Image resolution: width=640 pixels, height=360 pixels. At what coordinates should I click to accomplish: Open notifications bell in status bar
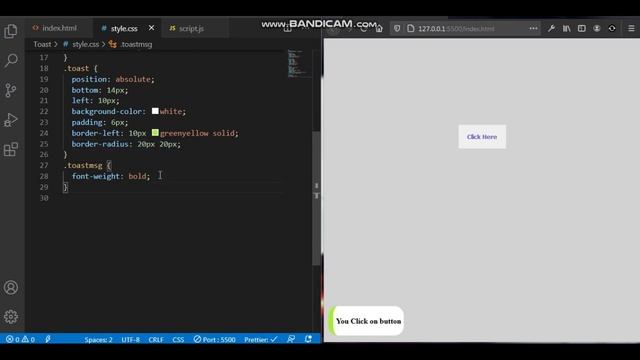[x=308, y=339]
